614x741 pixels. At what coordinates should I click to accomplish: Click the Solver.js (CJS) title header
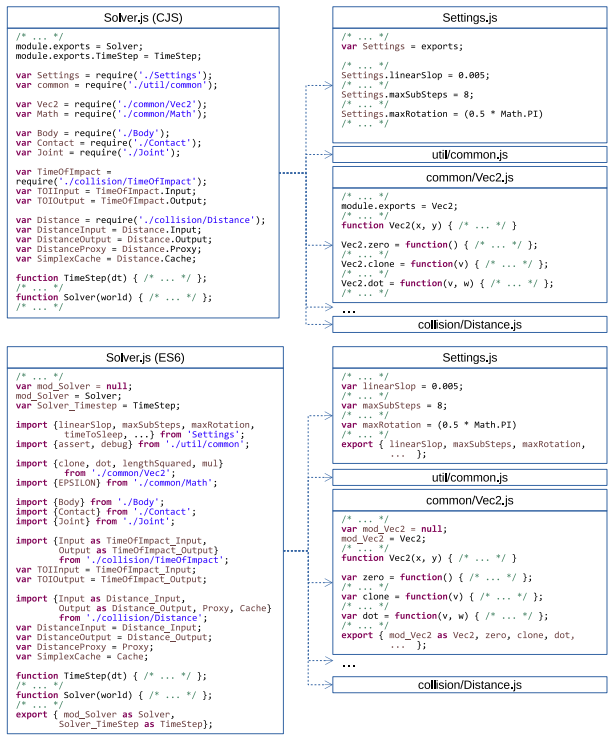143,18
